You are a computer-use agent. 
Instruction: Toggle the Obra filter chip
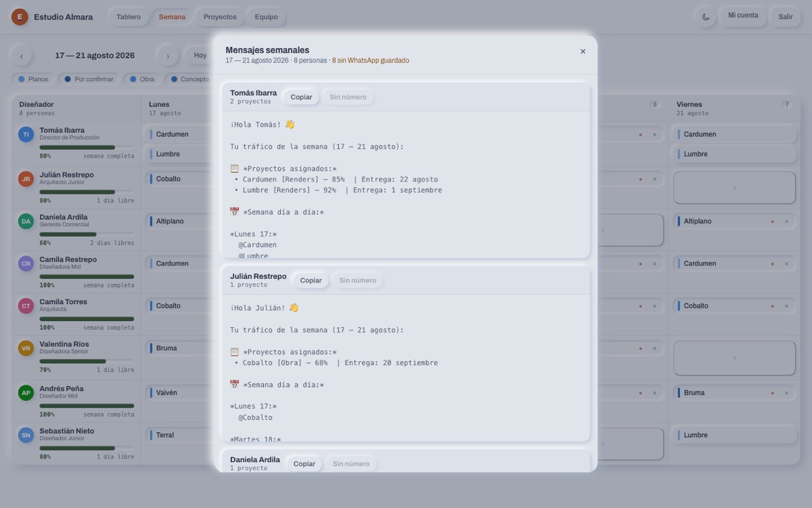click(142, 79)
